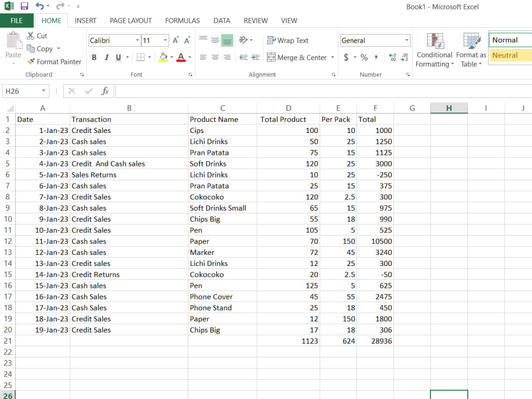The image size is (532, 399).
Task: Open Alignment settings dialog launcher
Action: tap(334, 74)
